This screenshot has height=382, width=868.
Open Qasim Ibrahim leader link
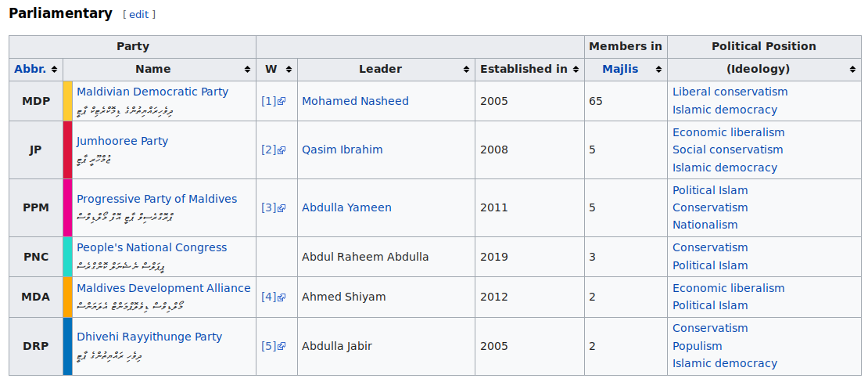[343, 150]
